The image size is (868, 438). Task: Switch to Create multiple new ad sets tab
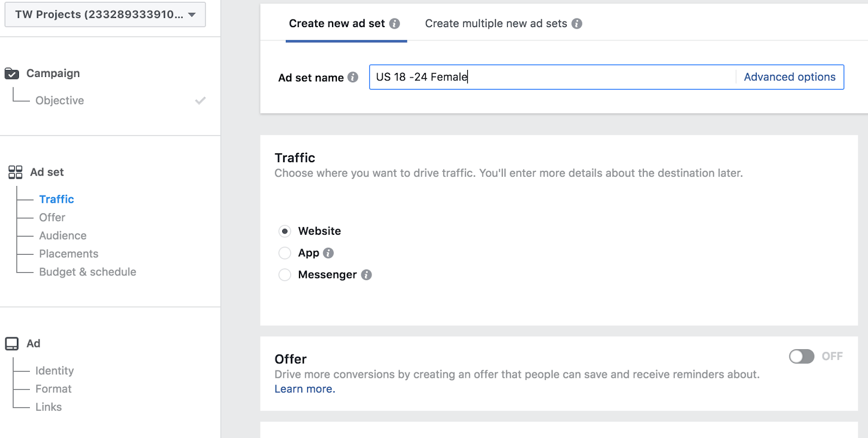pos(496,24)
